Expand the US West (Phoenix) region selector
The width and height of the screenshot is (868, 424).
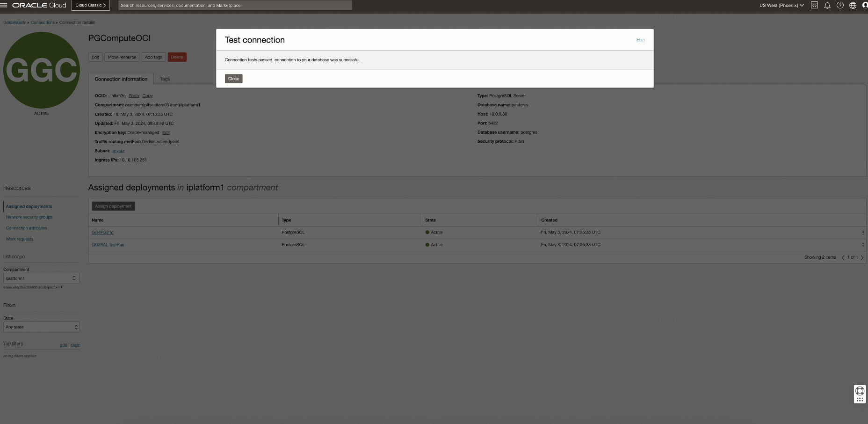click(x=781, y=5)
